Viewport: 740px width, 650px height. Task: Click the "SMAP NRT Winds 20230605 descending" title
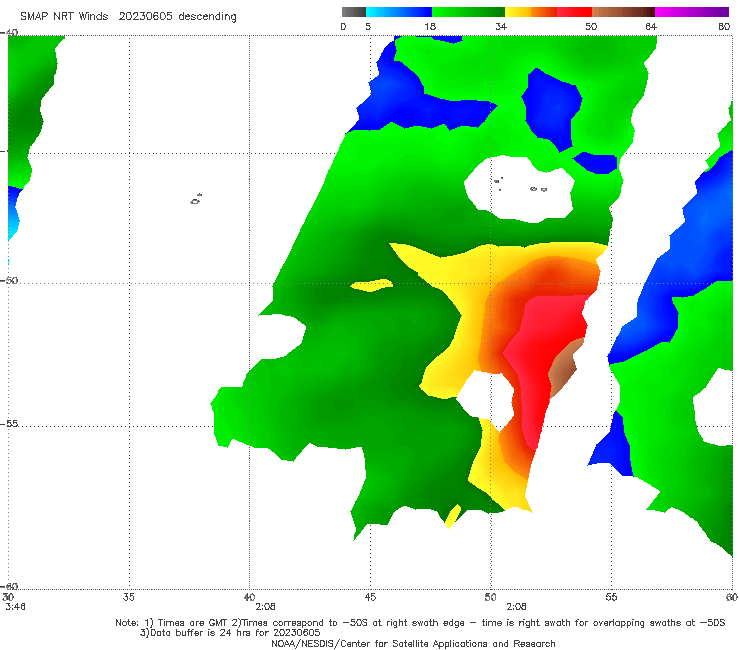[x=128, y=17]
